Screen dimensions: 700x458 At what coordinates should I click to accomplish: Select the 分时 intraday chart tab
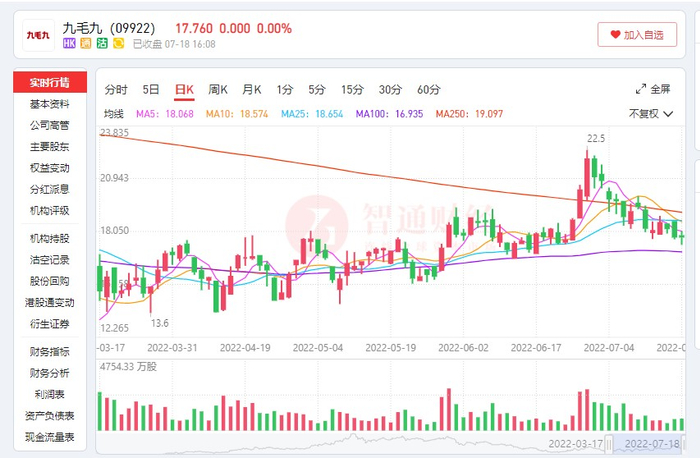pos(116,89)
